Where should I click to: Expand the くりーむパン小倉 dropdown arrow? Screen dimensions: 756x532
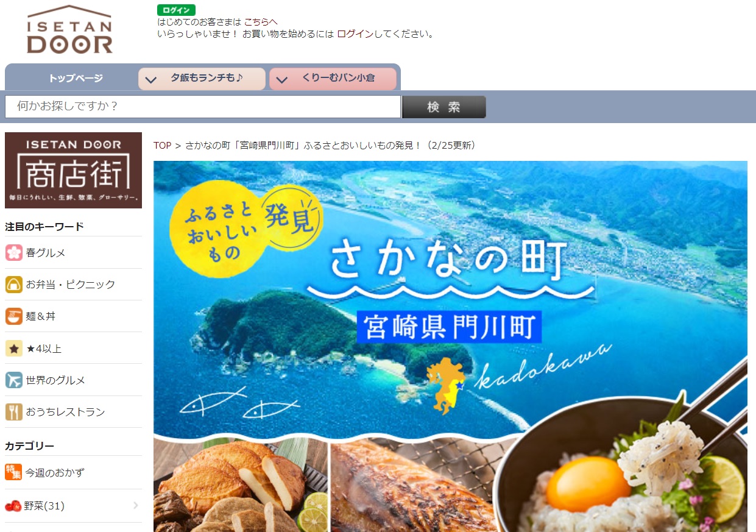coord(281,79)
